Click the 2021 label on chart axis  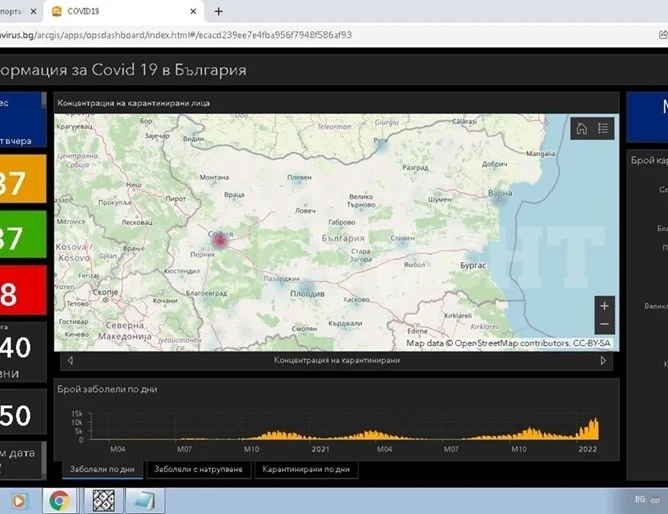coord(320,449)
